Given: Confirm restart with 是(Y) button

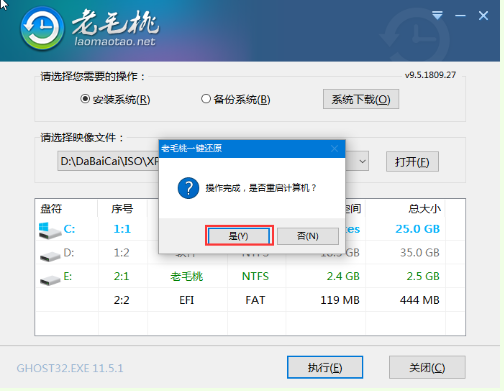Looking at the screenshot, I should point(239,236).
